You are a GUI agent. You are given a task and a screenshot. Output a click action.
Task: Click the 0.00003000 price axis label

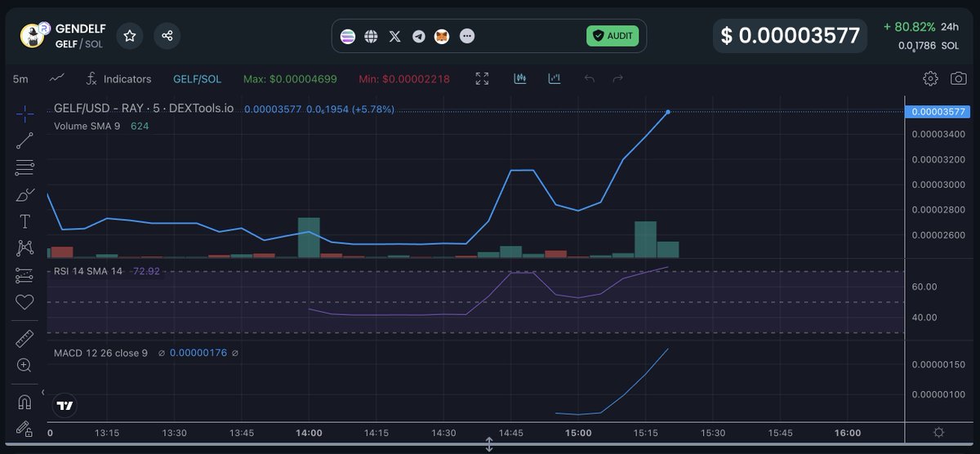tap(938, 185)
